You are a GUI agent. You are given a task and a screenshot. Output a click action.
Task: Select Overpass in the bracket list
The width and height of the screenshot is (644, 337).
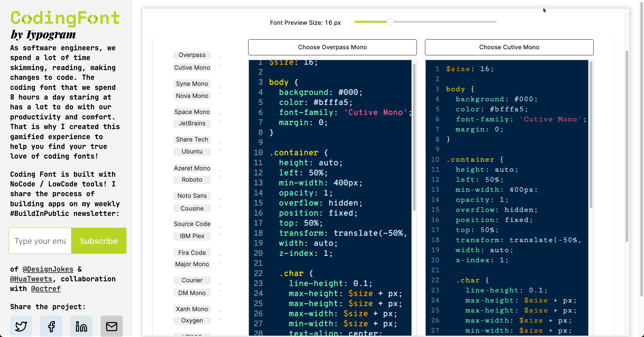click(x=192, y=55)
